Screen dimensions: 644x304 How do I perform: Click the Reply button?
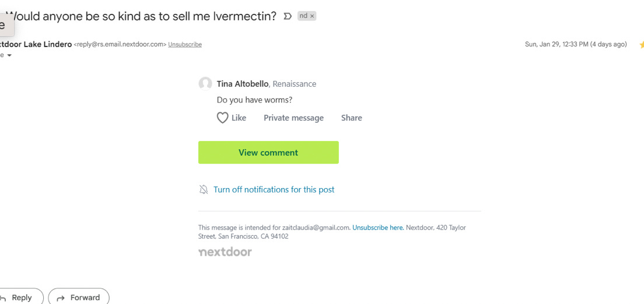(20, 298)
